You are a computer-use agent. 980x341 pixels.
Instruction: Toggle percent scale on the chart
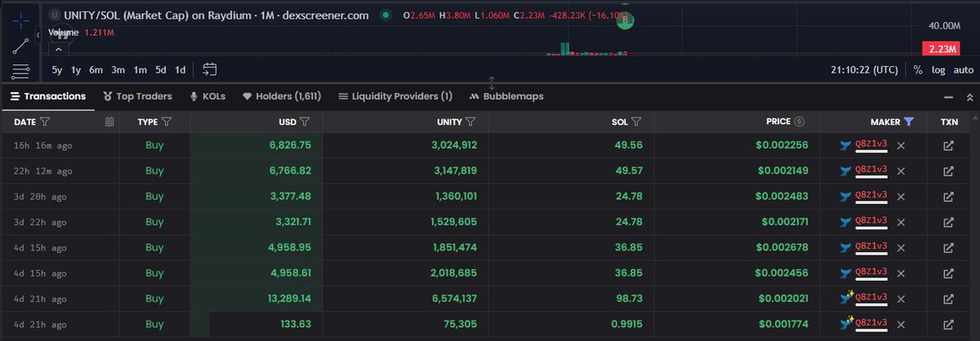918,70
